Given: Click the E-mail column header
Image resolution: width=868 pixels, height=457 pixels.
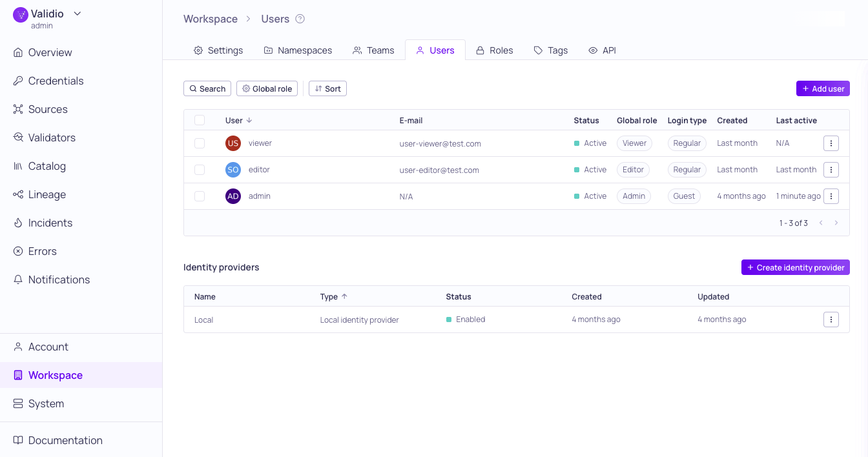Looking at the screenshot, I should [411, 121].
